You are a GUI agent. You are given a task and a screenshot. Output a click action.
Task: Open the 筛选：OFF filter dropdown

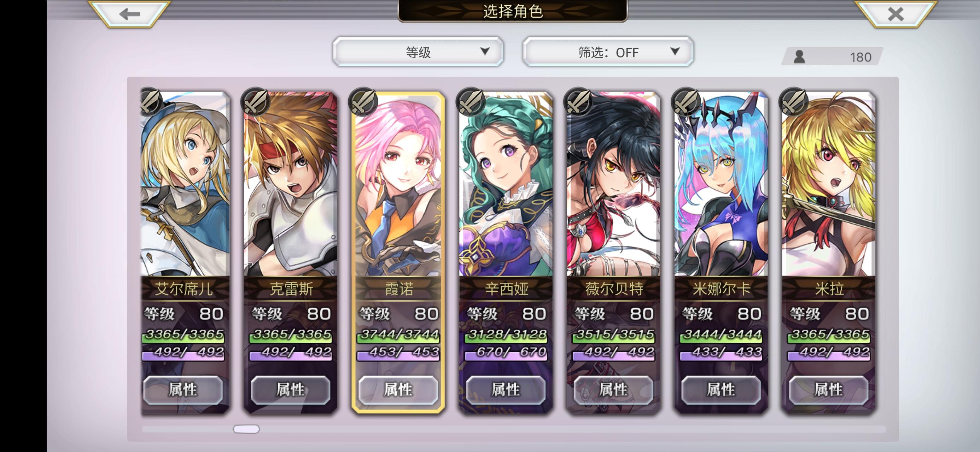tap(608, 52)
